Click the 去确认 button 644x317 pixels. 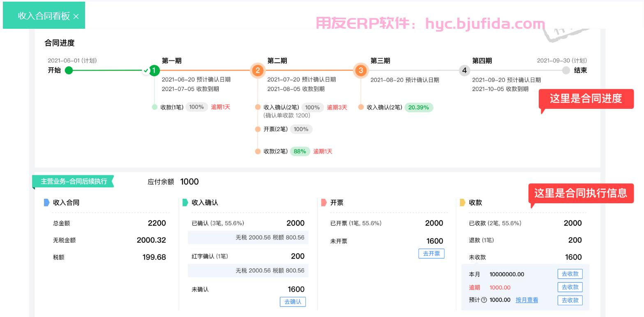(293, 302)
